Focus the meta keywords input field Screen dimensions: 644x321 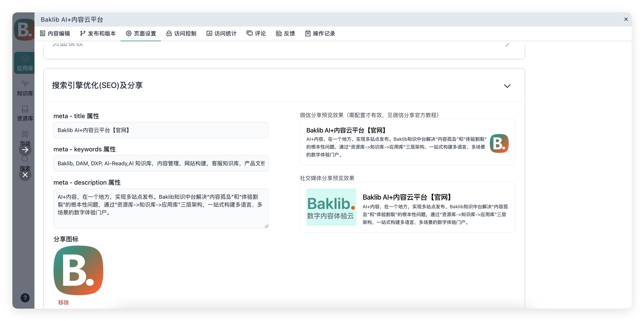click(x=161, y=164)
